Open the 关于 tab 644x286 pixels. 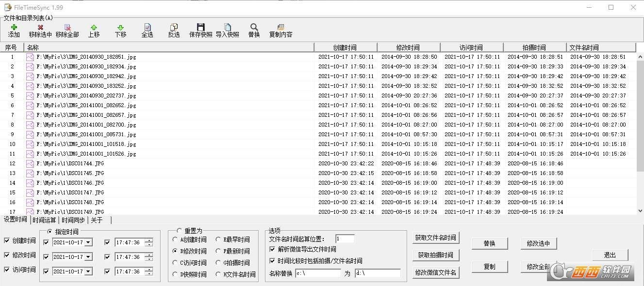(x=97, y=220)
